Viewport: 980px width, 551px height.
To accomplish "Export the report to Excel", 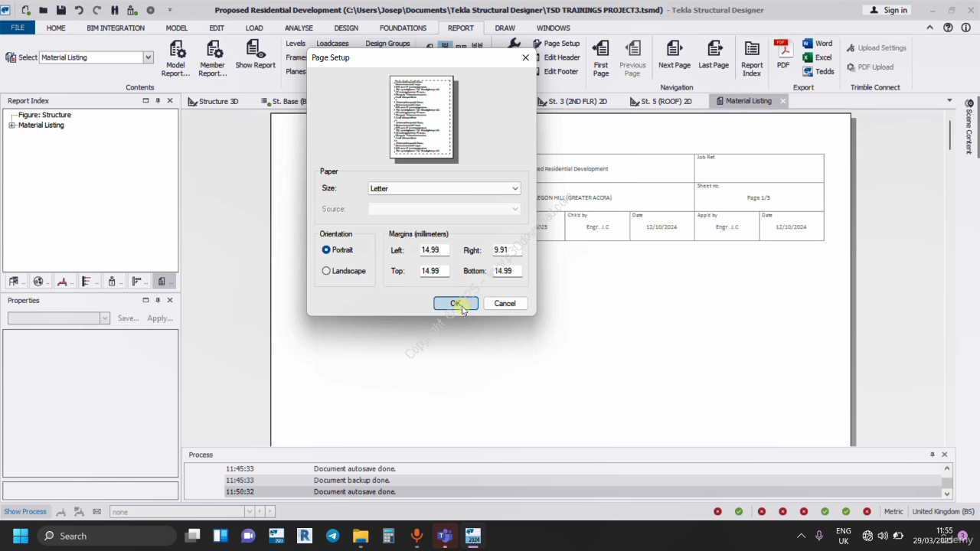I will pyautogui.click(x=817, y=57).
